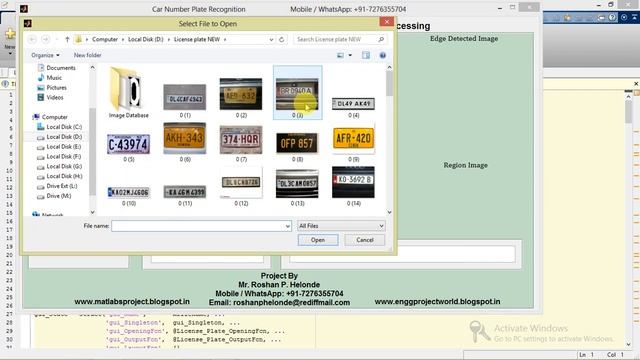Open the Organize dropdown menu

(45, 55)
